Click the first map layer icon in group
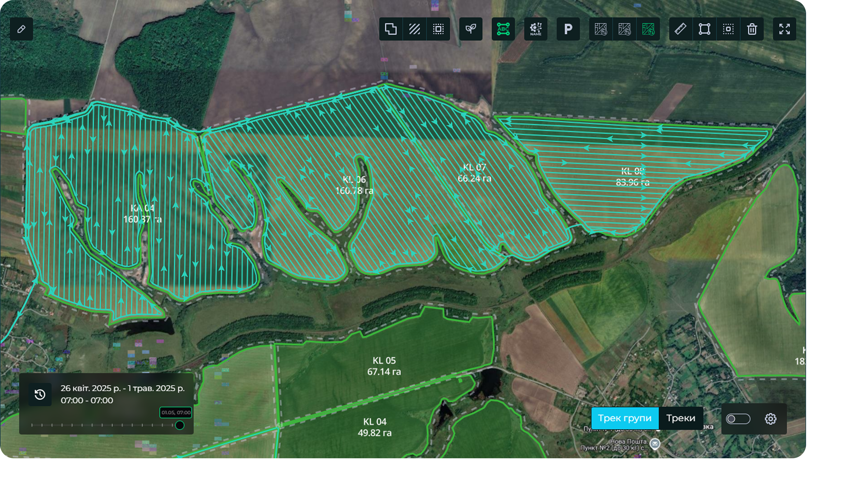Screen dimensions: 845x504 point(601,29)
